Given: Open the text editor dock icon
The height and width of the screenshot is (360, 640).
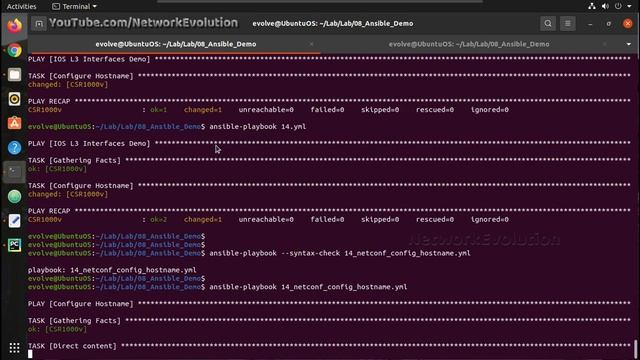Looking at the screenshot, I should tap(14, 220).
